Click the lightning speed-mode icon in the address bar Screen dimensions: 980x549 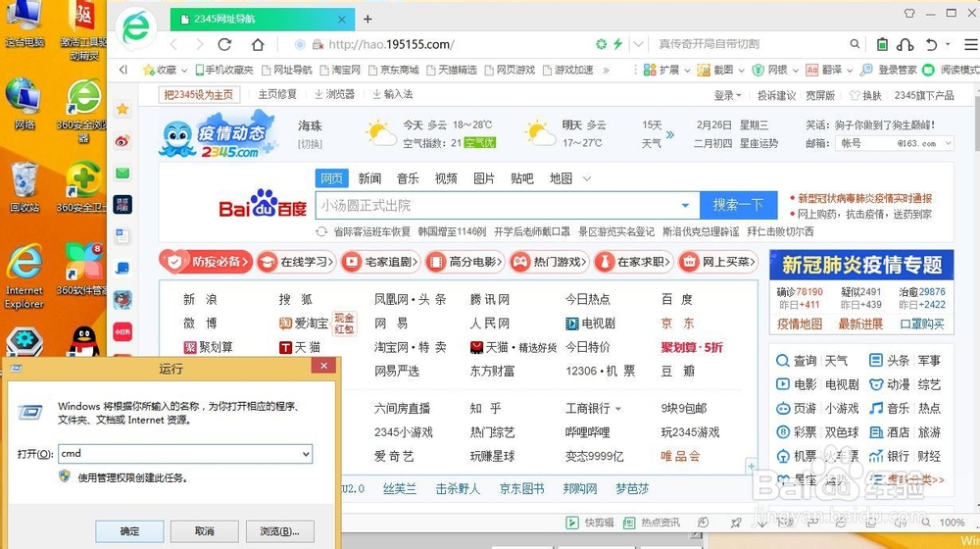[x=617, y=44]
